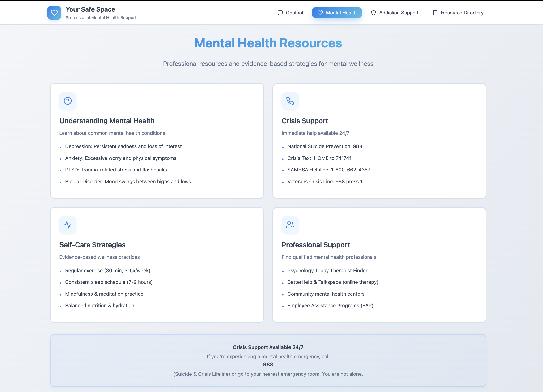543x392 pixels.
Task: Click the Crisis Text HOME to 741741 item
Action: (x=319, y=158)
